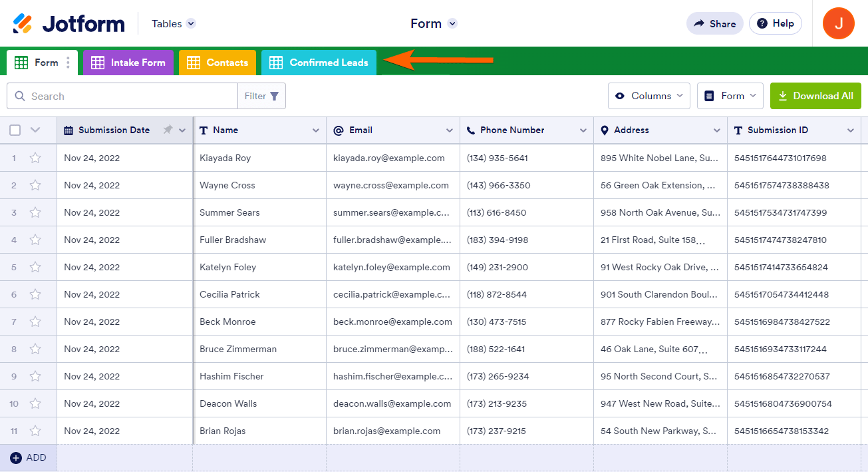
Task: Select phone cell (188) 522-1641
Action: [x=527, y=349]
